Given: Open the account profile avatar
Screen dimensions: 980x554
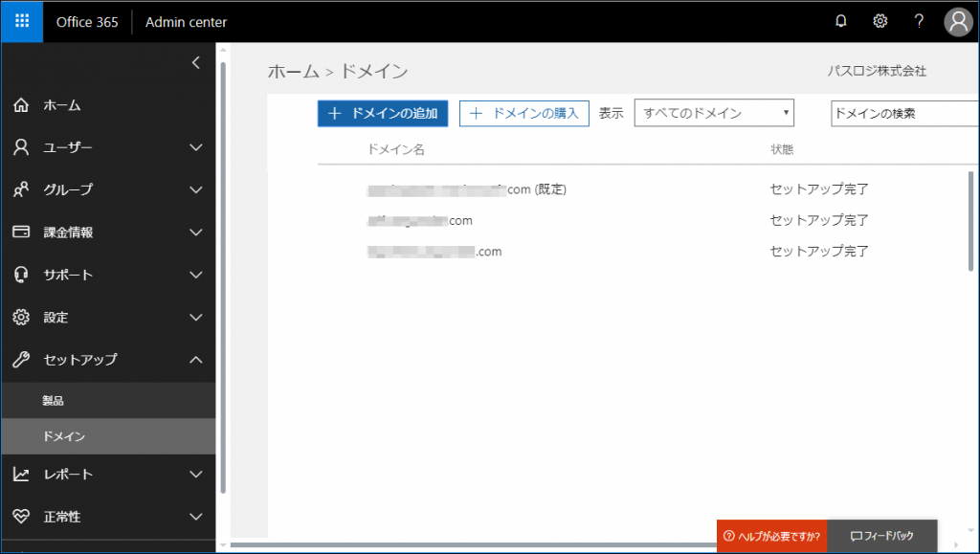Looking at the screenshot, I should point(958,20).
